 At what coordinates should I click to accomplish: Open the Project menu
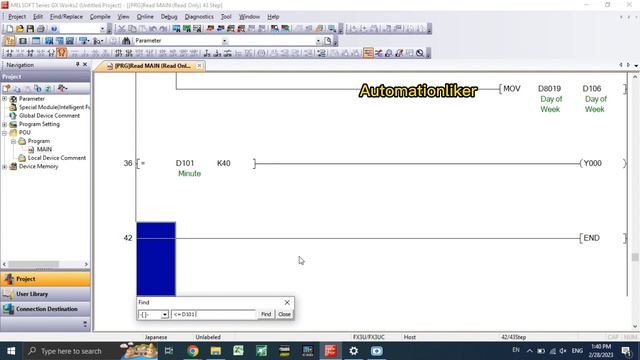(x=17, y=17)
